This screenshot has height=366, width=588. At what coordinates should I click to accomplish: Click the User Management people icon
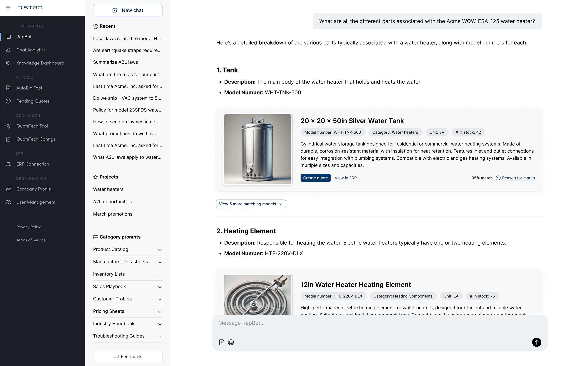[8, 202]
